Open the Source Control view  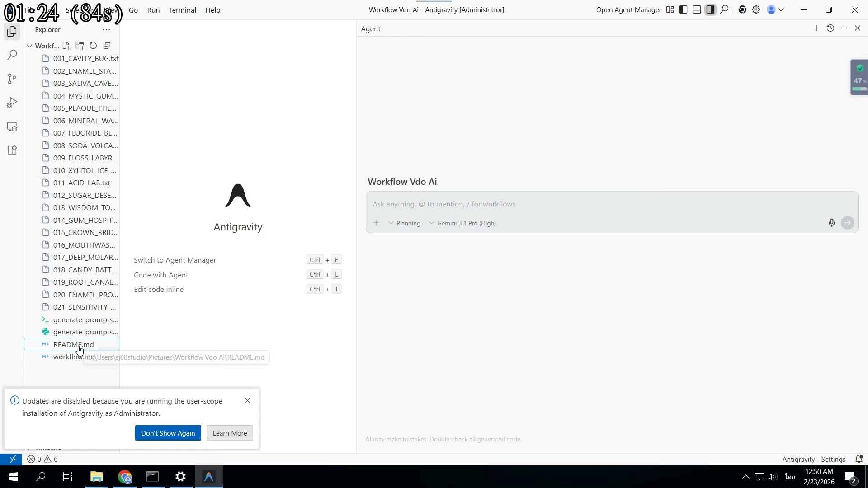[x=12, y=79]
